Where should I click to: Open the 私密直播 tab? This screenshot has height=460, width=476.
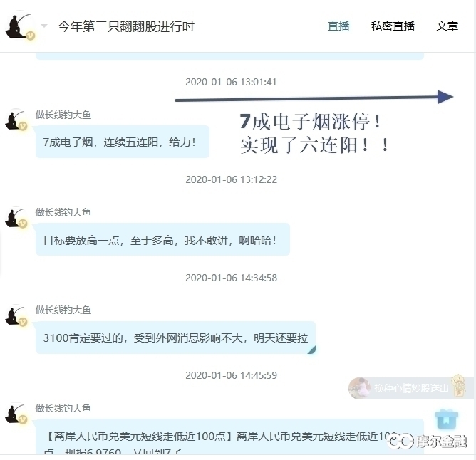tap(393, 26)
